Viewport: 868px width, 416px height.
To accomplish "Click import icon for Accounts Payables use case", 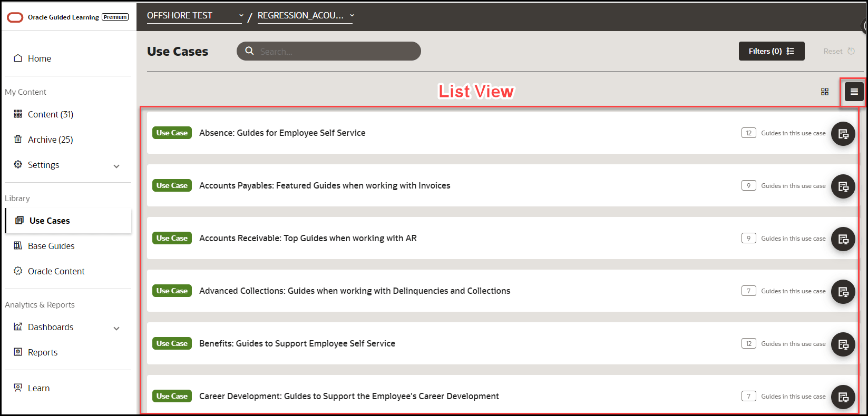I will [843, 186].
